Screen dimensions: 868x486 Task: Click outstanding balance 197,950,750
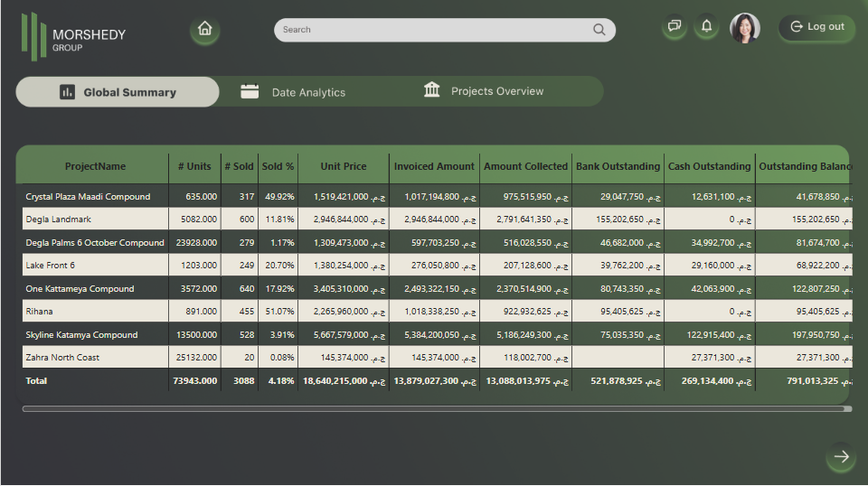pos(822,335)
